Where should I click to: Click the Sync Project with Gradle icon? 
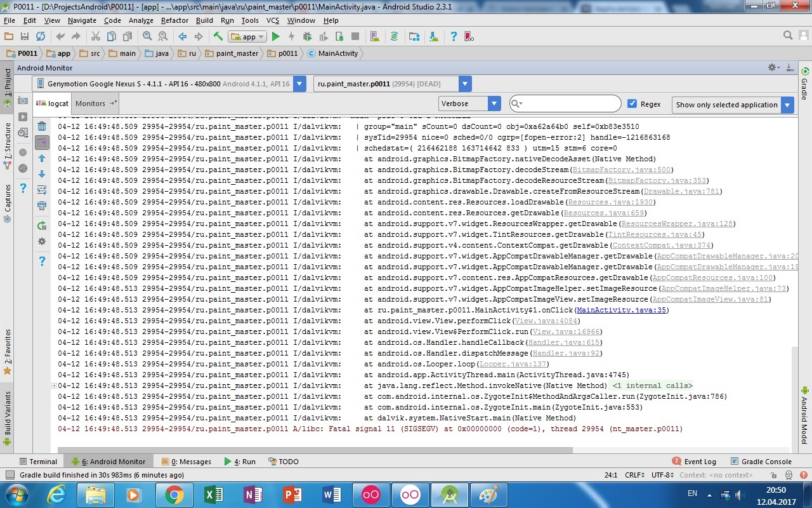point(395,37)
